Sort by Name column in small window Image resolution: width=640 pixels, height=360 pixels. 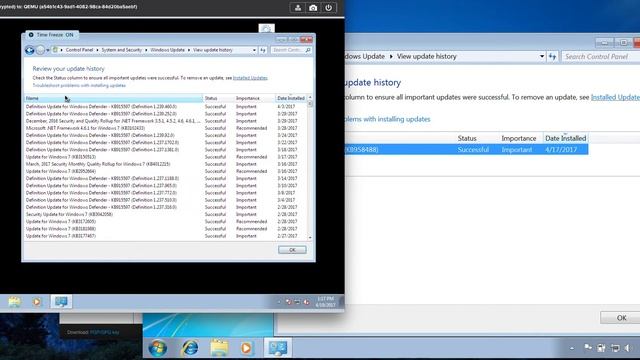pyautogui.click(x=113, y=98)
